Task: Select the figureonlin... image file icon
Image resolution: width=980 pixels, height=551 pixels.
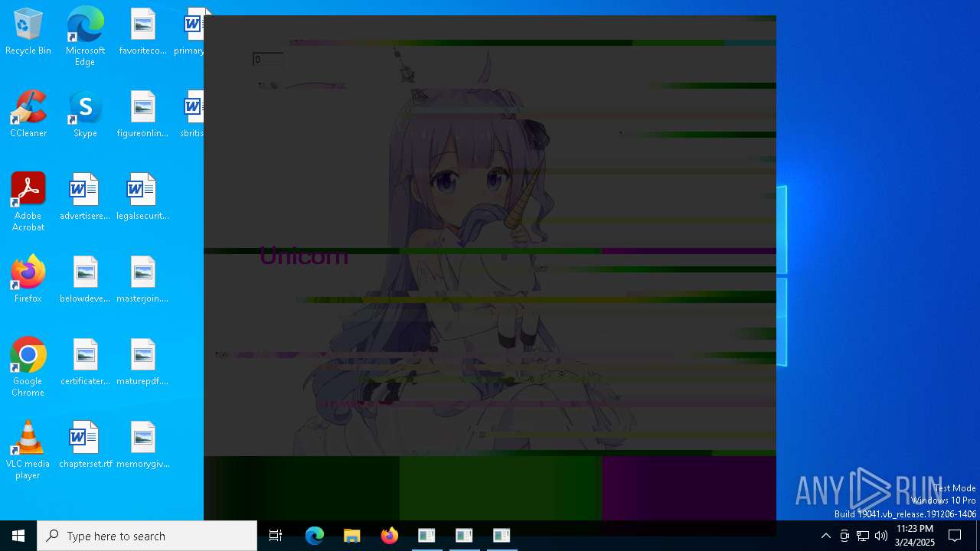Action: [x=142, y=115]
